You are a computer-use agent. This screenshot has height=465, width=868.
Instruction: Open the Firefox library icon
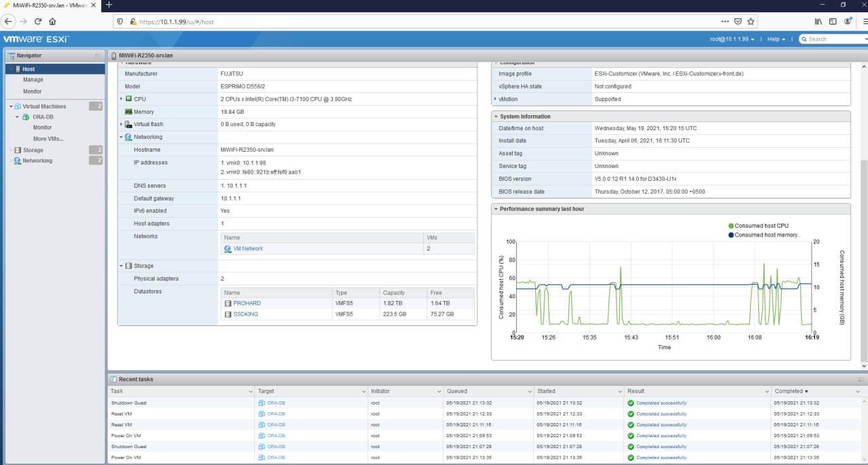coord(819,22)
